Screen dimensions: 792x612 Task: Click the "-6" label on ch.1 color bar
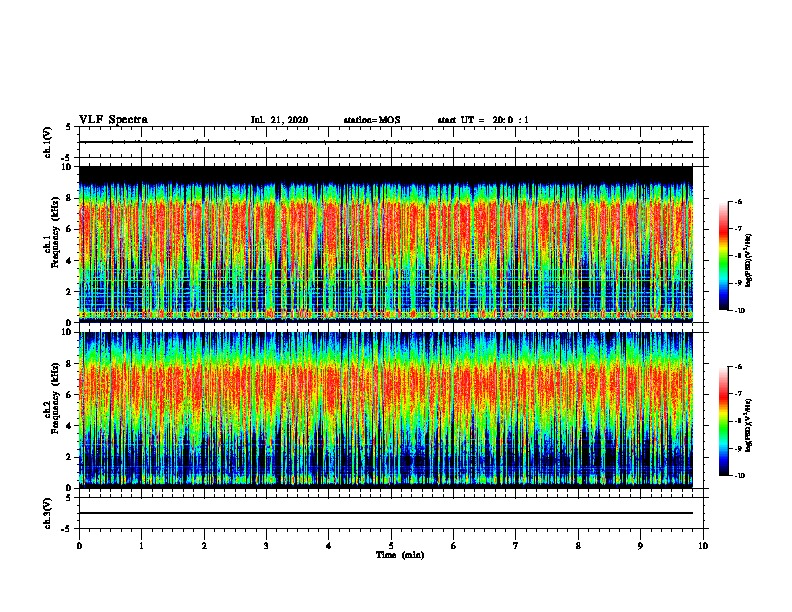coord(738,201)
